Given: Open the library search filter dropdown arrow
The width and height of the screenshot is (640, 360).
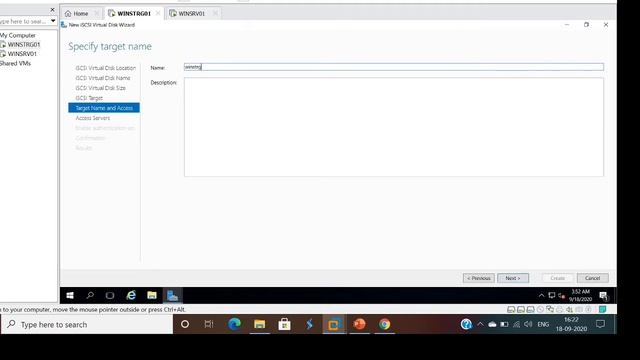Looking at the screenshot, I should [53, 21].
